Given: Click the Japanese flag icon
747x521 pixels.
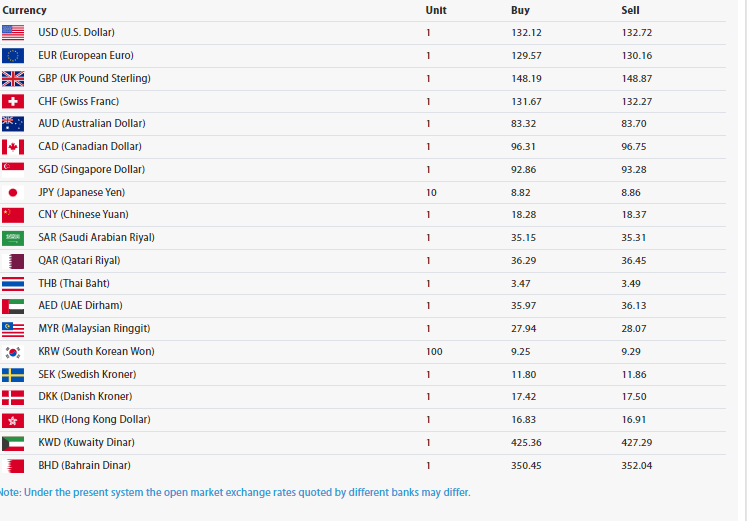Looking at the screenshot, I should coord(13,192).
